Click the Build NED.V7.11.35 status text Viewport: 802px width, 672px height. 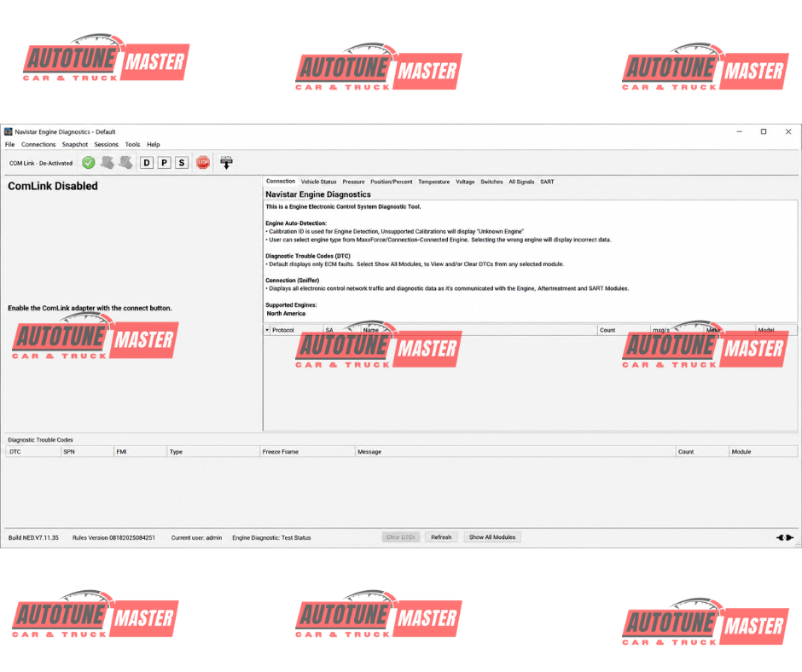pyautogui.click(x=33, y=537)
